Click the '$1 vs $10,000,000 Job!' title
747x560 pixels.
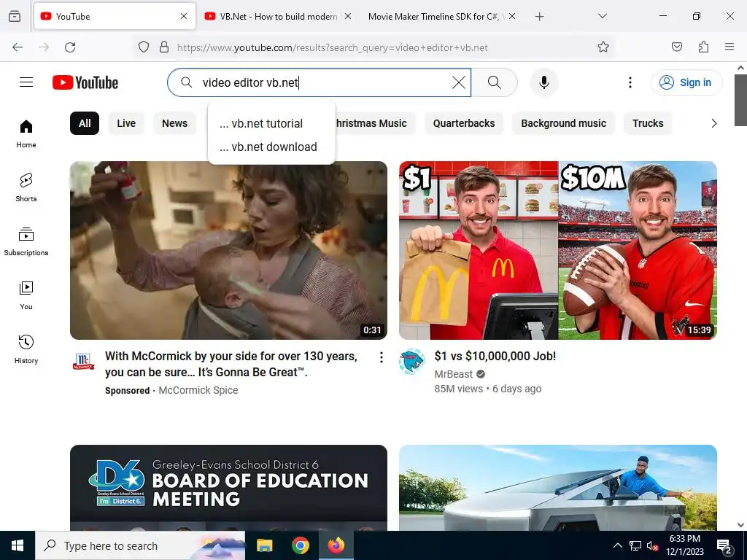pos(495,356)
